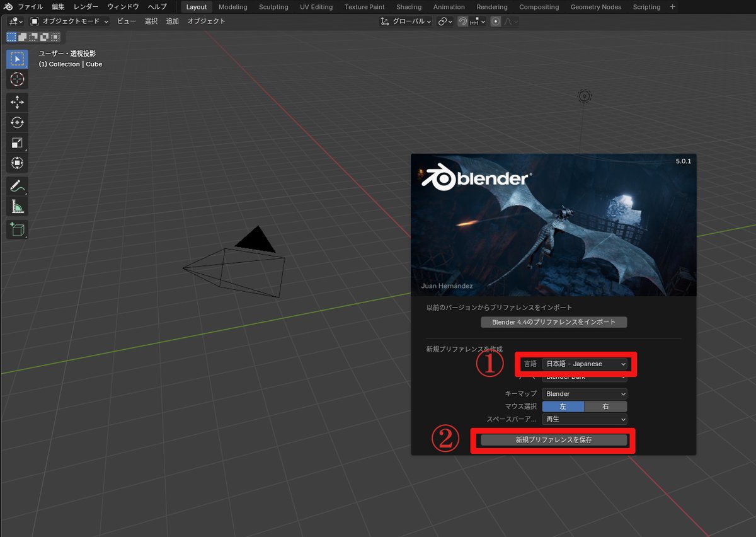Select the Rotate tool

click(17, 122)
